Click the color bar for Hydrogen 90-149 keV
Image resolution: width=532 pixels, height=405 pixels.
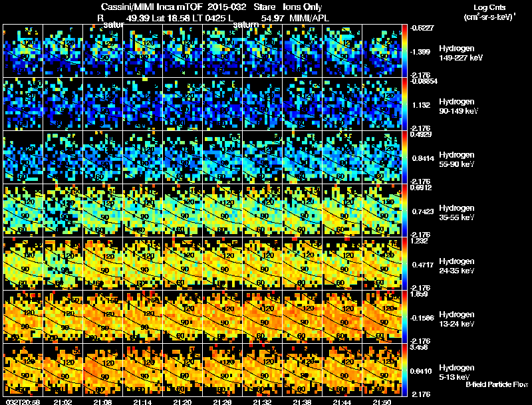404,104
